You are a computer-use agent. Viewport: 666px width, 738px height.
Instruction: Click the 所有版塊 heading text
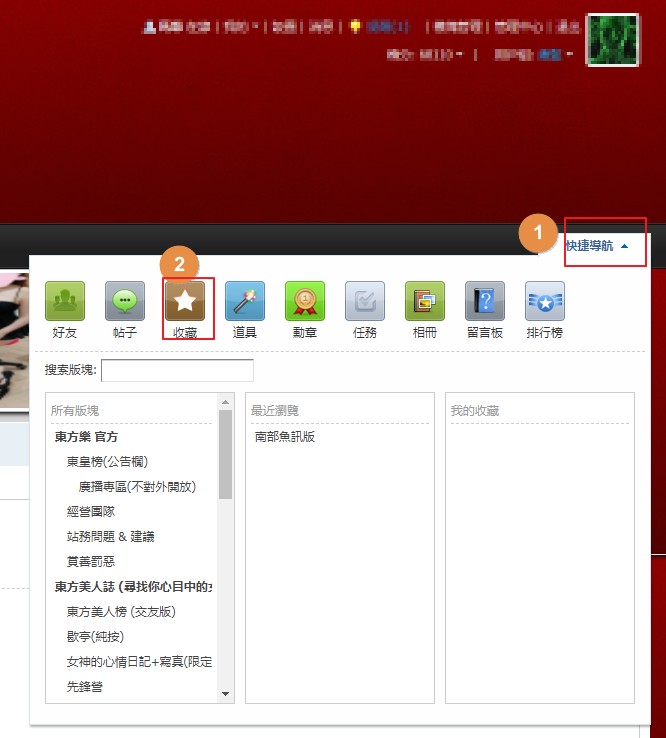(x=75, y=411)
